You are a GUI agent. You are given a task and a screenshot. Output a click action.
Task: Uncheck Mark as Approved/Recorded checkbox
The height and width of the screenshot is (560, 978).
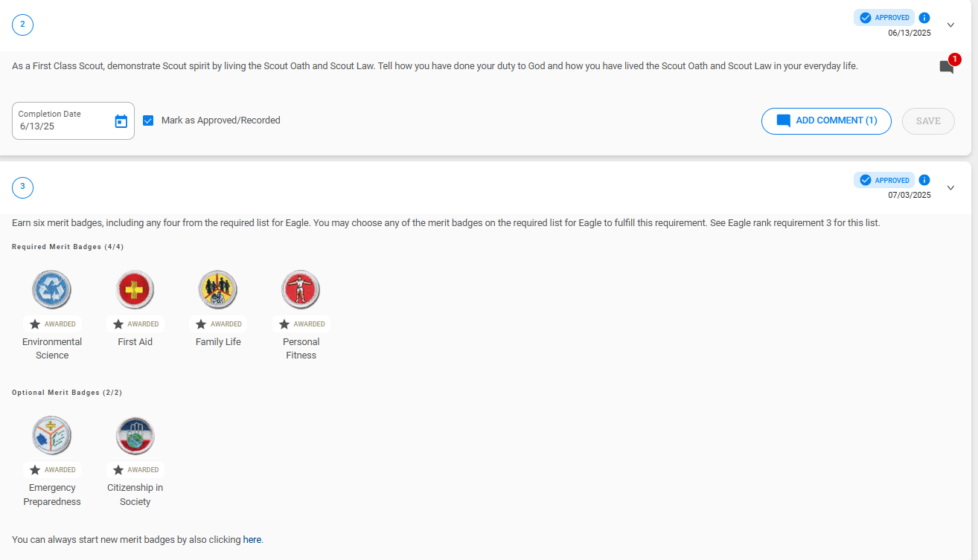148,120
